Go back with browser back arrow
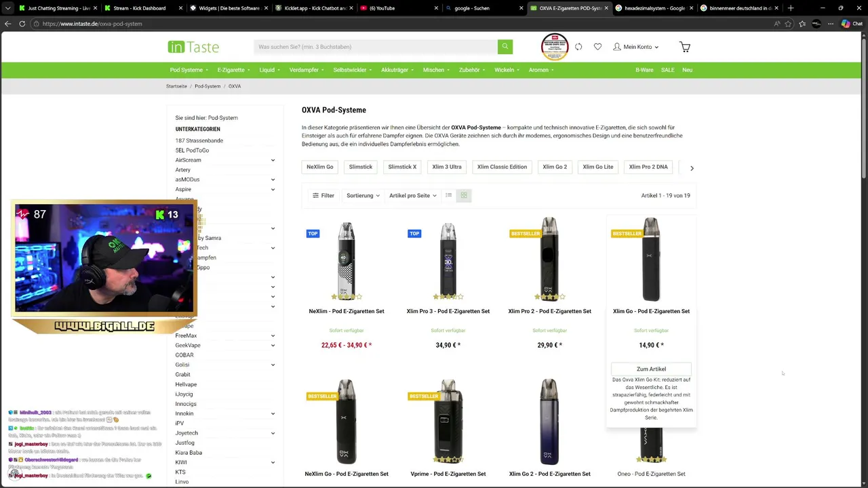 tap(8, 23)
